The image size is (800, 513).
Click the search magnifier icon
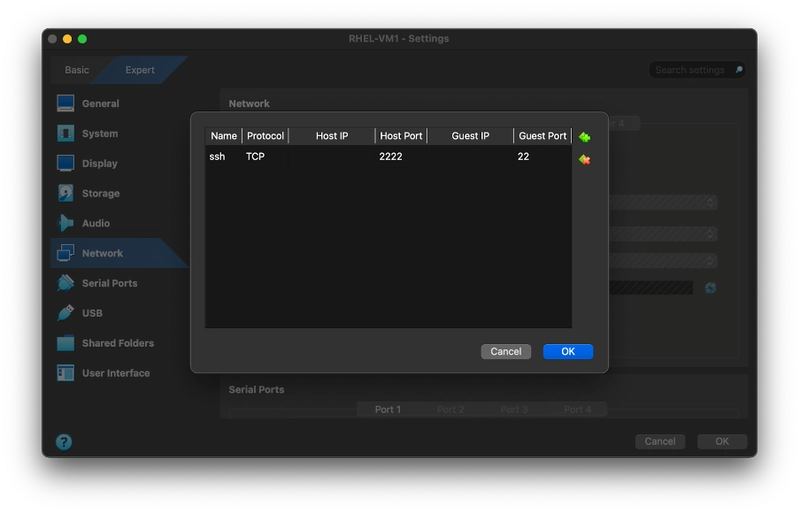(x=739, y=70)
